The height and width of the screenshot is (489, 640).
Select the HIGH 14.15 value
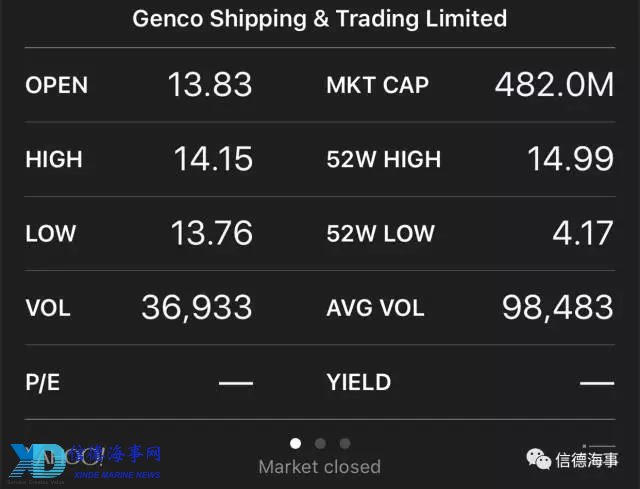pyautogui.click(x=213, y=159)
